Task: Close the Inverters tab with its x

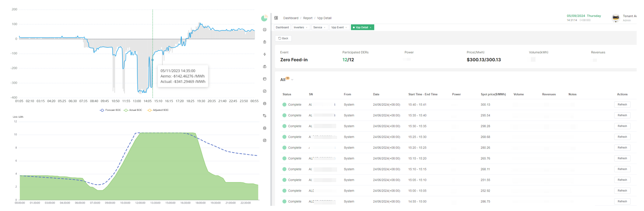Action: (306, 27)
